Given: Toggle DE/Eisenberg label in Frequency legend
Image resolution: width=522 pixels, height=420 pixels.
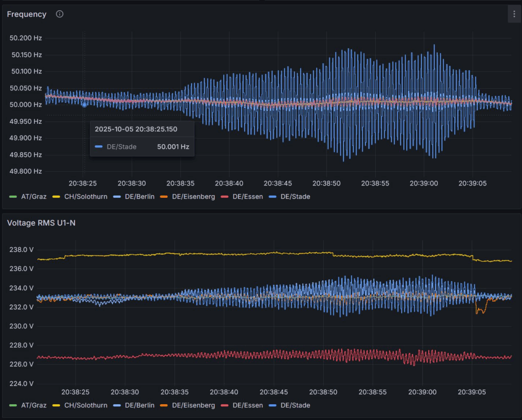Looking at the screenshot, I should tap(193, 196).
